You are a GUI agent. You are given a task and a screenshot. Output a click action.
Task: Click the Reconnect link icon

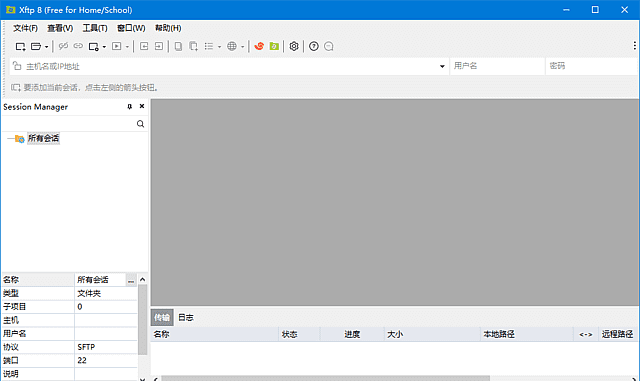tap(78, 46)
